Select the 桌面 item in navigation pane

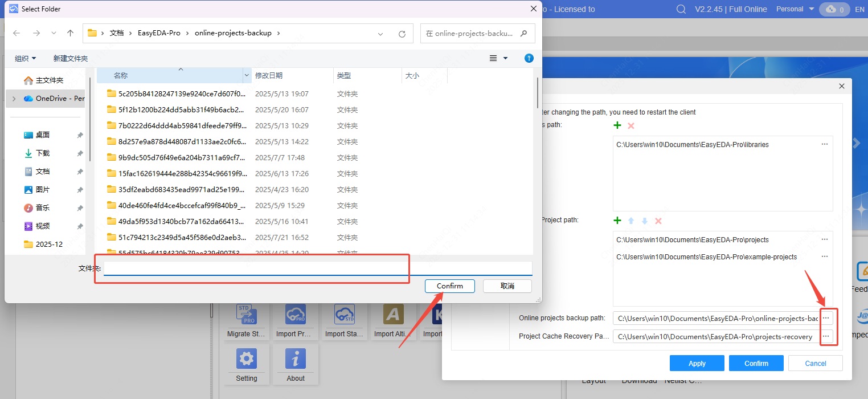click(43, 135)
